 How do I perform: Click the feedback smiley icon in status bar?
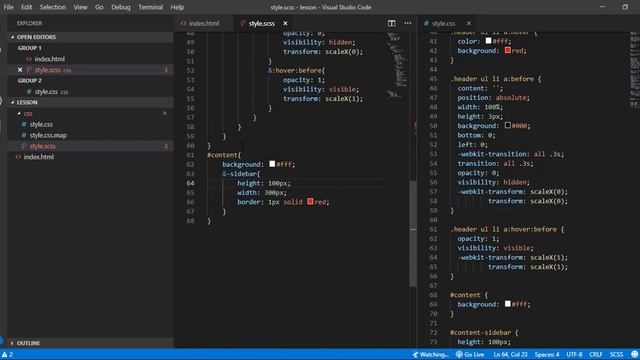pos(634,354)
